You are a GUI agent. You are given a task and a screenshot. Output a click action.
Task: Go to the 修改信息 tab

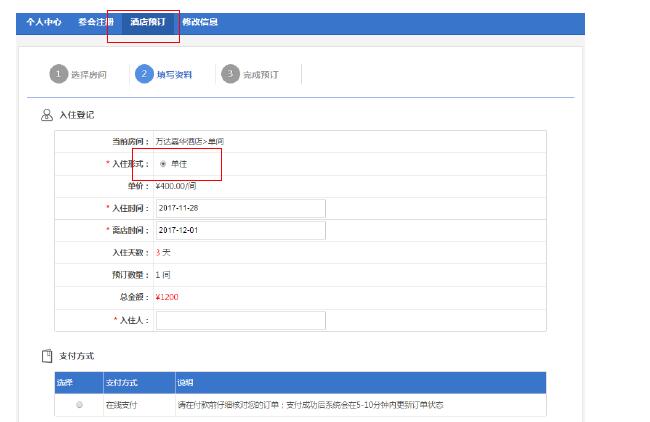(200, 22)
